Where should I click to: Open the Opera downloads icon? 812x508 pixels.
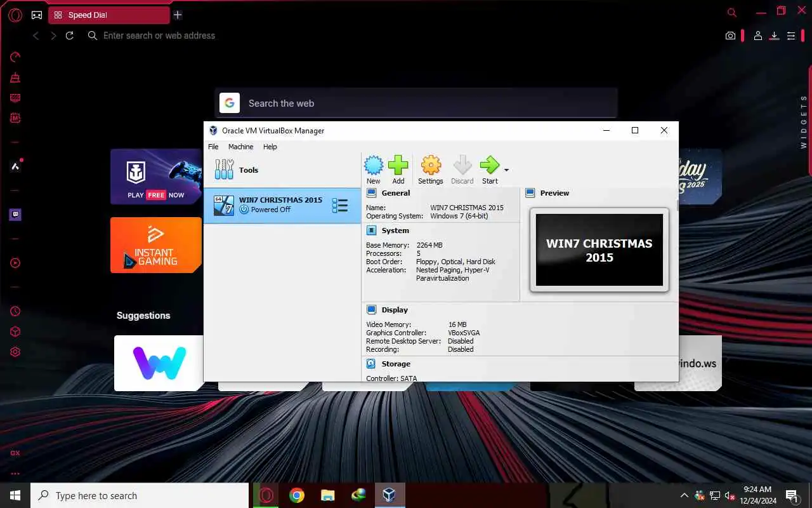point(774,36)
